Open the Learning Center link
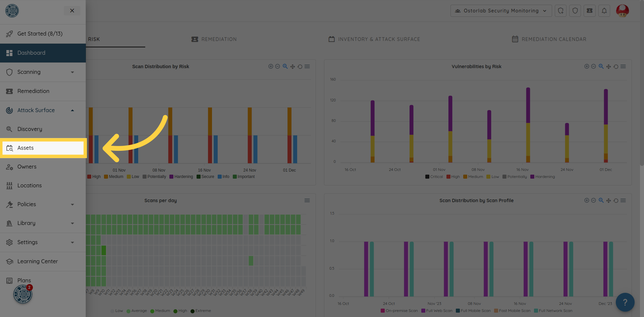The width and height of the screenshot is (644, 317). (37, 261)
